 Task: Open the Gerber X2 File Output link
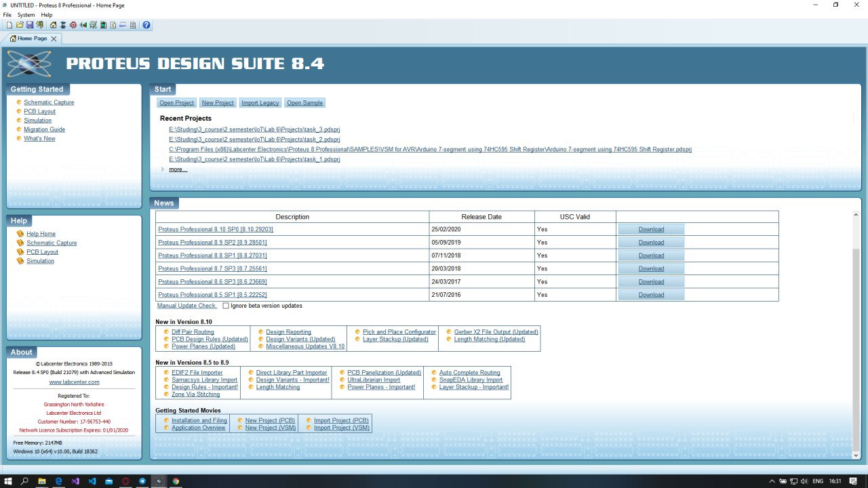click(x=496, y=332)
